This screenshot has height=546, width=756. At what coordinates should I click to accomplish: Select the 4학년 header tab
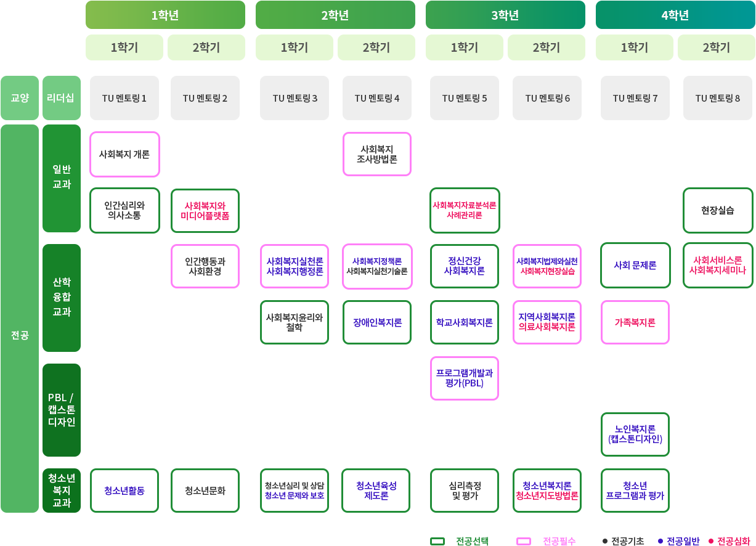tap(674, 15)
